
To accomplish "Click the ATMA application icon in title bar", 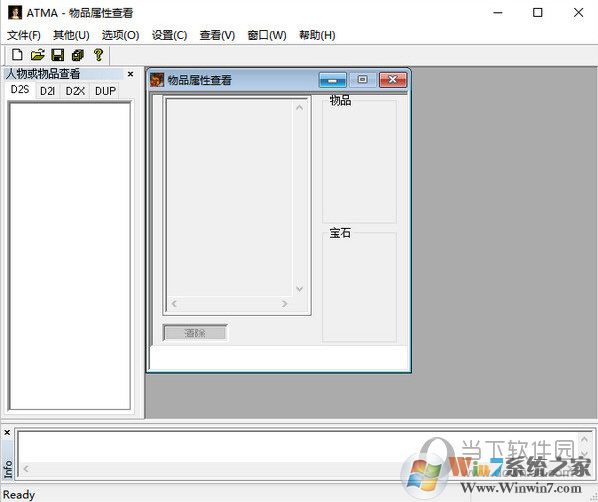I will pos(15,13).
